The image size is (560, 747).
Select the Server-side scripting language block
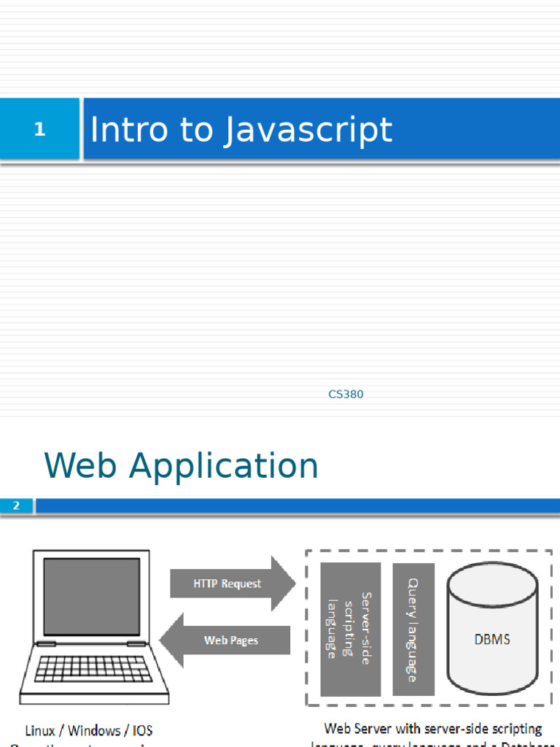point(351,630)
